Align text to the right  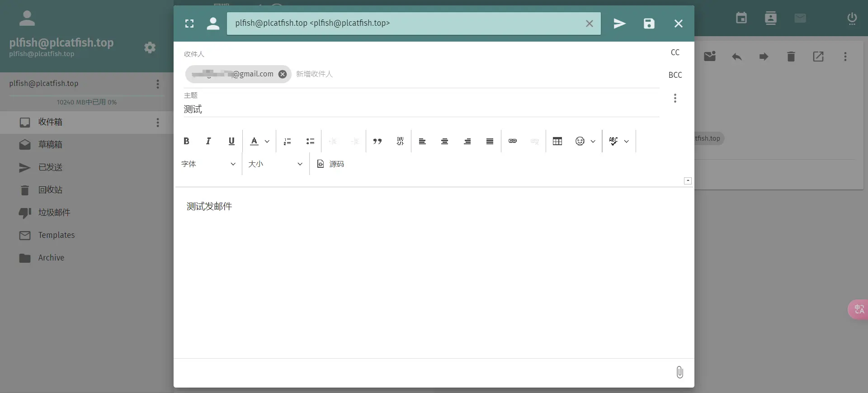pos(467,141)
